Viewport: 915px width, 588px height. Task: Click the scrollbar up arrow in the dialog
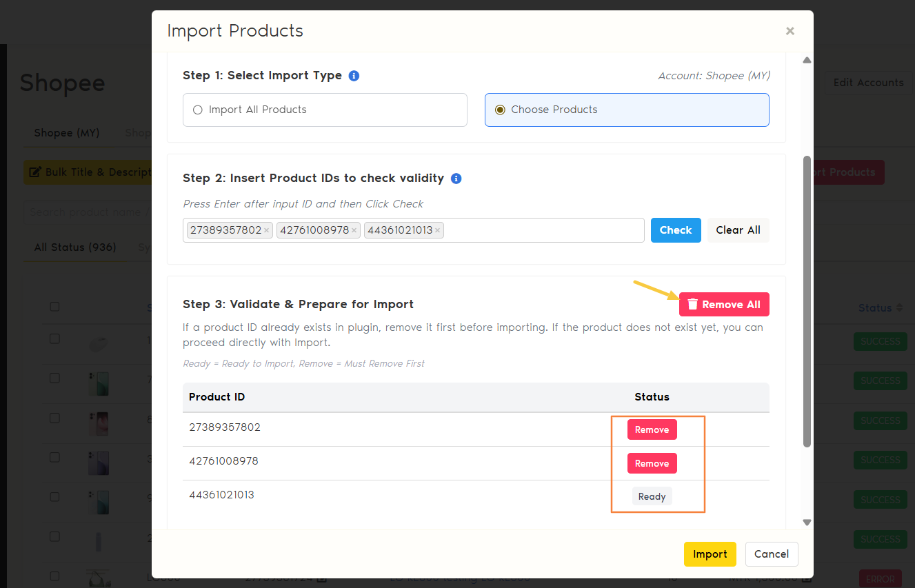coord(807,61)
